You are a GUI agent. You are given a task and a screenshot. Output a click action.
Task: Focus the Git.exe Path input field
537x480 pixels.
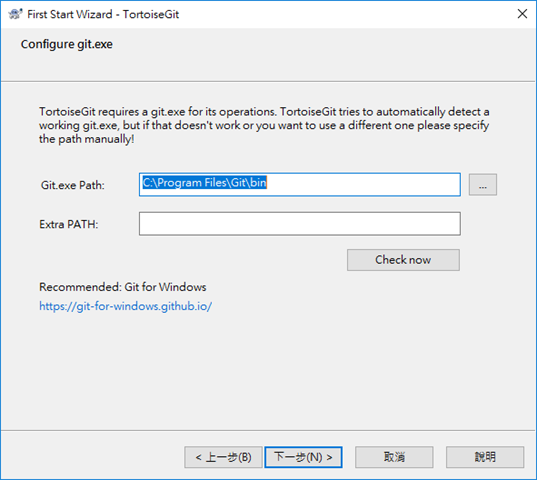pos(300,185)
